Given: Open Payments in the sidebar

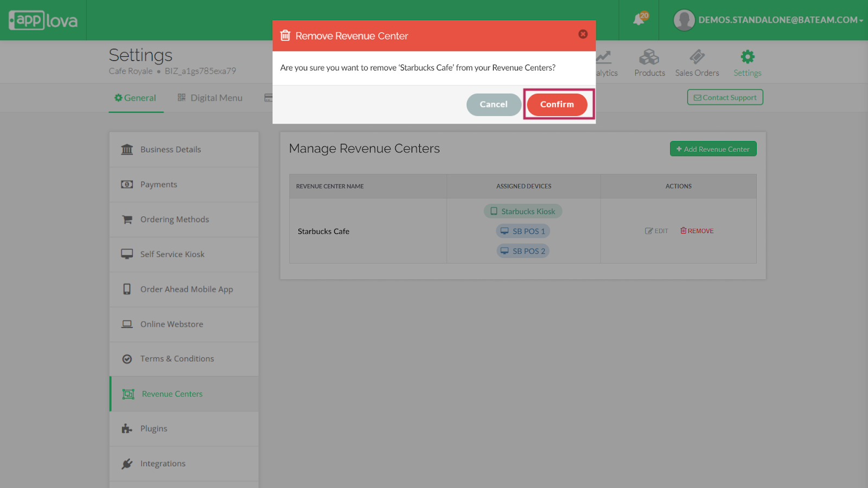Looking at the screenshot, I should point(184,184).
